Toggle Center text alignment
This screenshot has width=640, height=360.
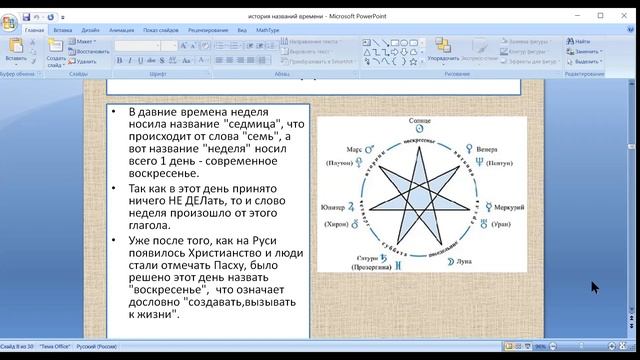pos(230,60)
